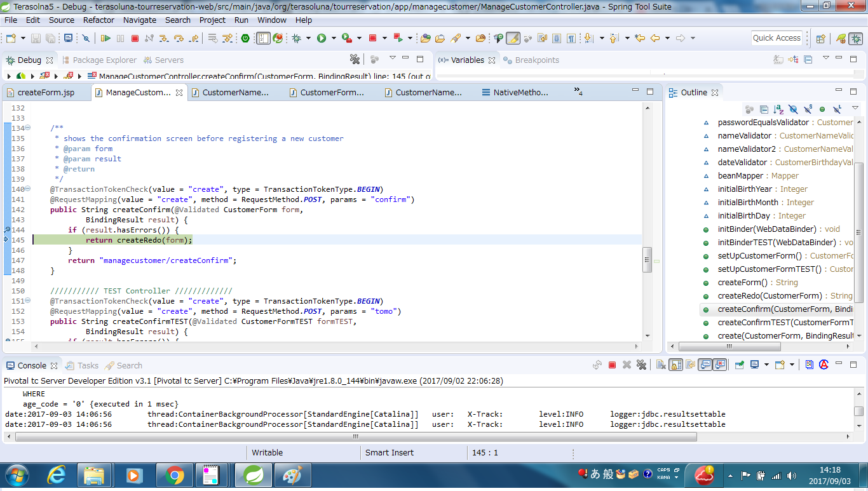Click the green Boot Dashboard power icon
Viewport: 868px width, 491px height.
tap(245, 38)
